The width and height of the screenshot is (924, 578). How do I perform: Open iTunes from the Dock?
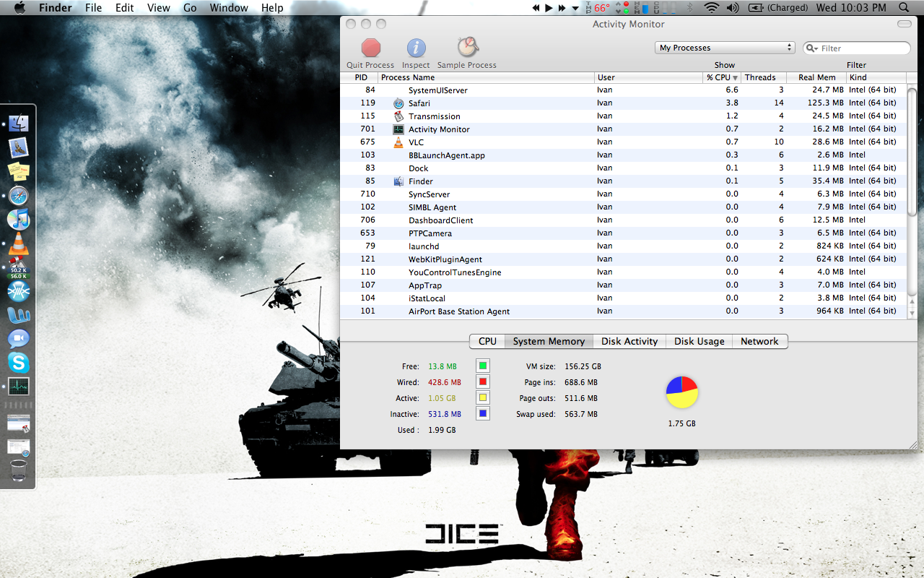[19, 220]
